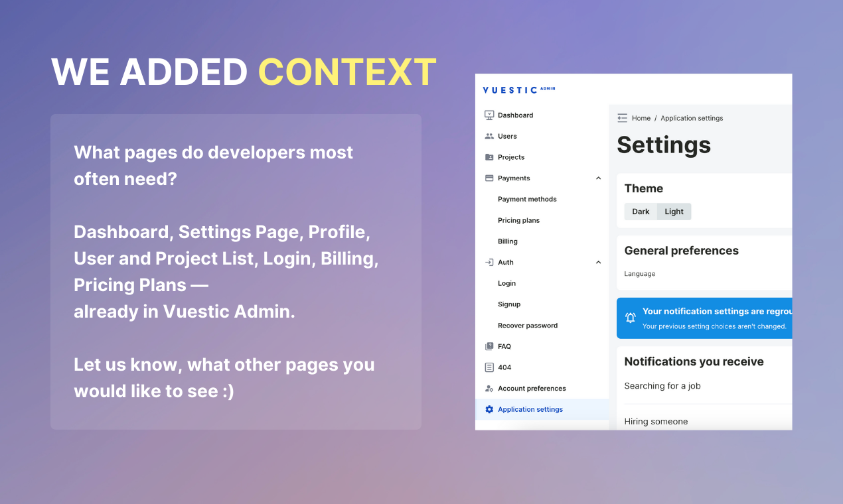Click the FAQ question icon
Image resolution: width=843 pixels, height=504 pixels.
pyautogui.click(x=489, y=346)
